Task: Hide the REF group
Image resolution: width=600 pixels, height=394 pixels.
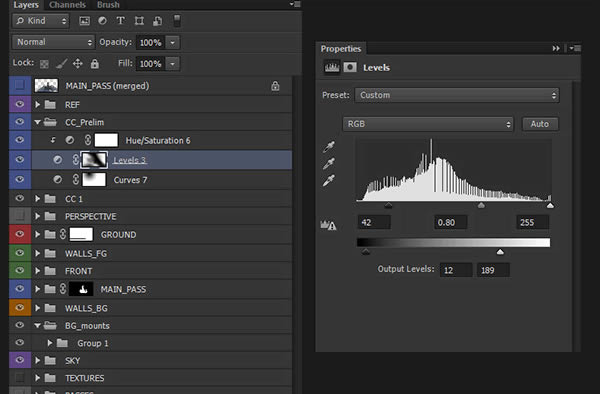Action: point(20,104)
